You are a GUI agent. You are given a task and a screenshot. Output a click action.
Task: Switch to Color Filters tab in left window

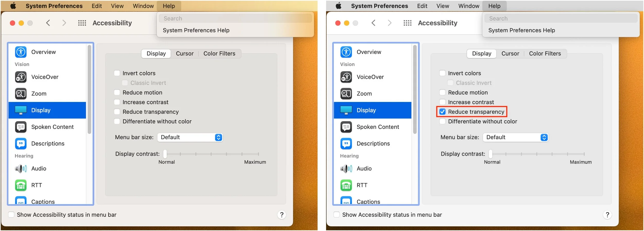pyautogui.click(x=219, y=54)
